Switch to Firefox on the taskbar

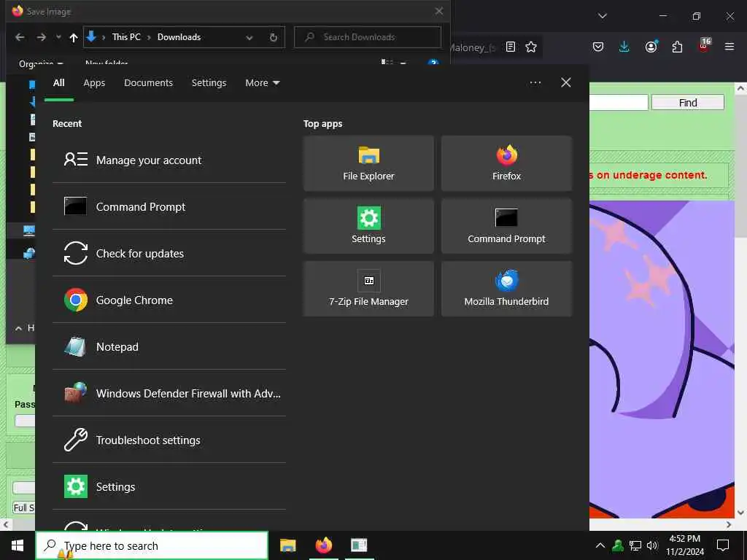click(324, 545)
